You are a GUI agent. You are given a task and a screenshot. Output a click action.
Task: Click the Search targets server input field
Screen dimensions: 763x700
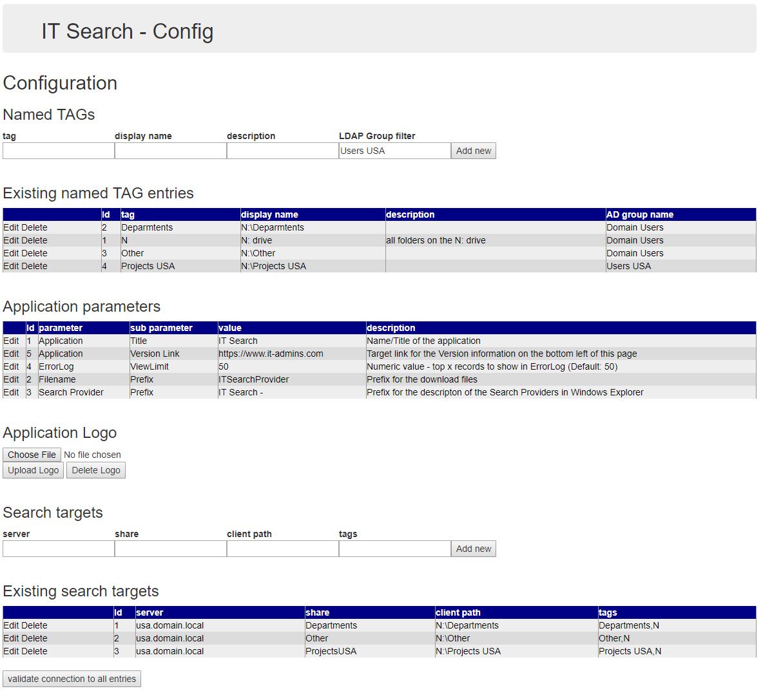pos(59,549)
